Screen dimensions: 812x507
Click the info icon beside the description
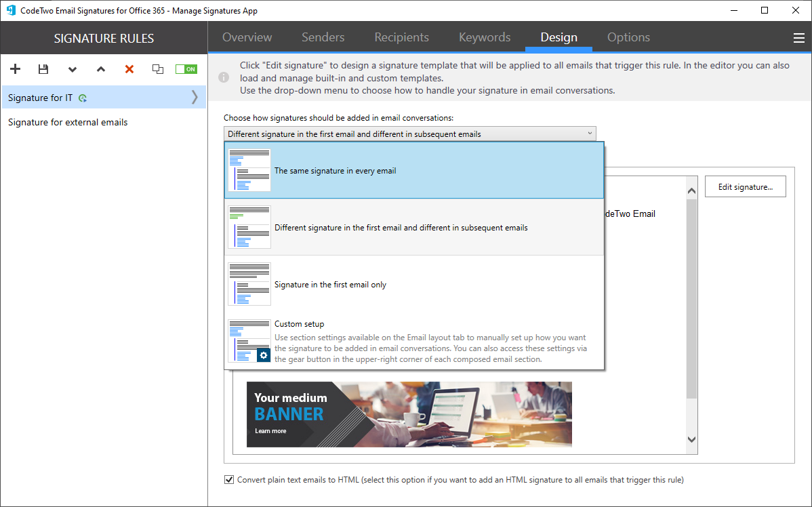[x=224, y=77]
